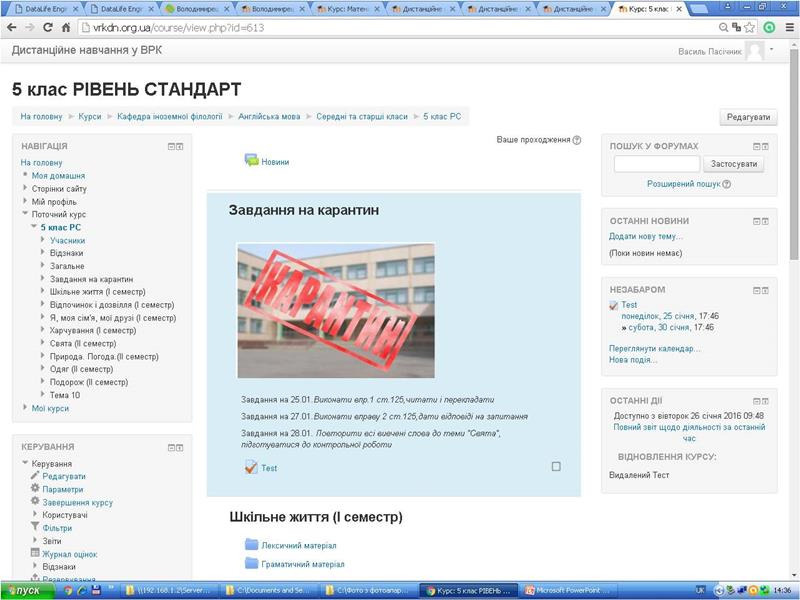Expand the Сторінки сайту tree node
This screenshot has height=600, width=800.
25,188
